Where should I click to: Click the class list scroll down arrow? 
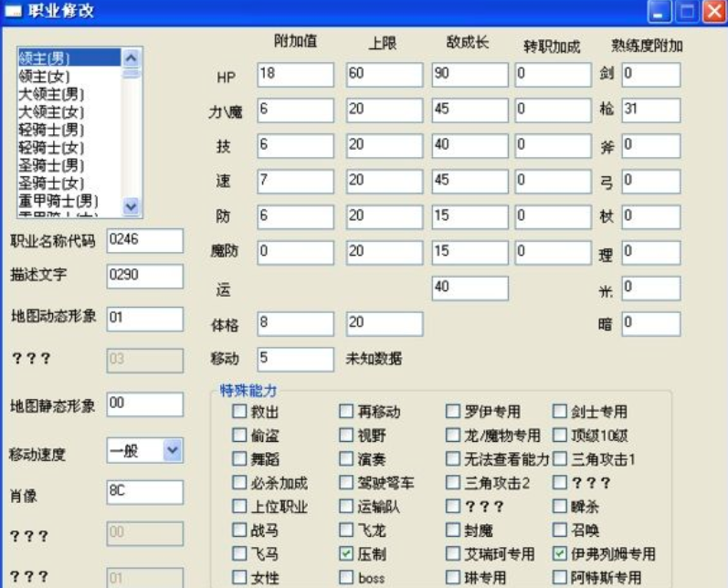[132, 205]
